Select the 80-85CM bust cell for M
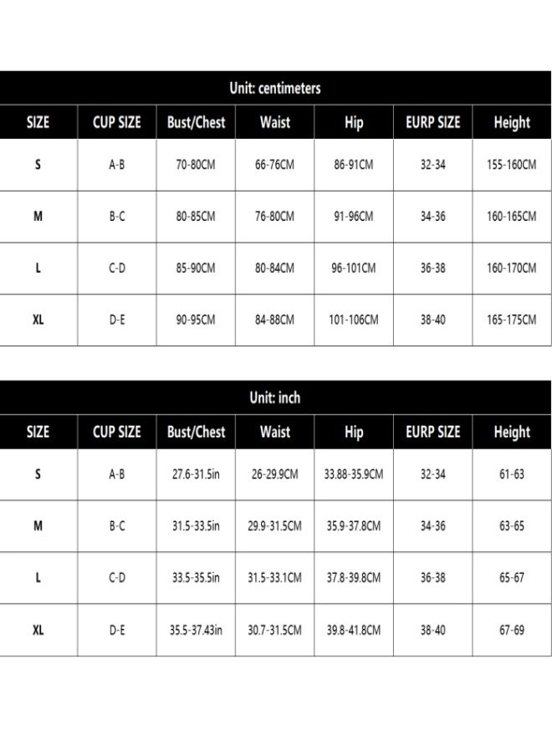 pos(196,217)
